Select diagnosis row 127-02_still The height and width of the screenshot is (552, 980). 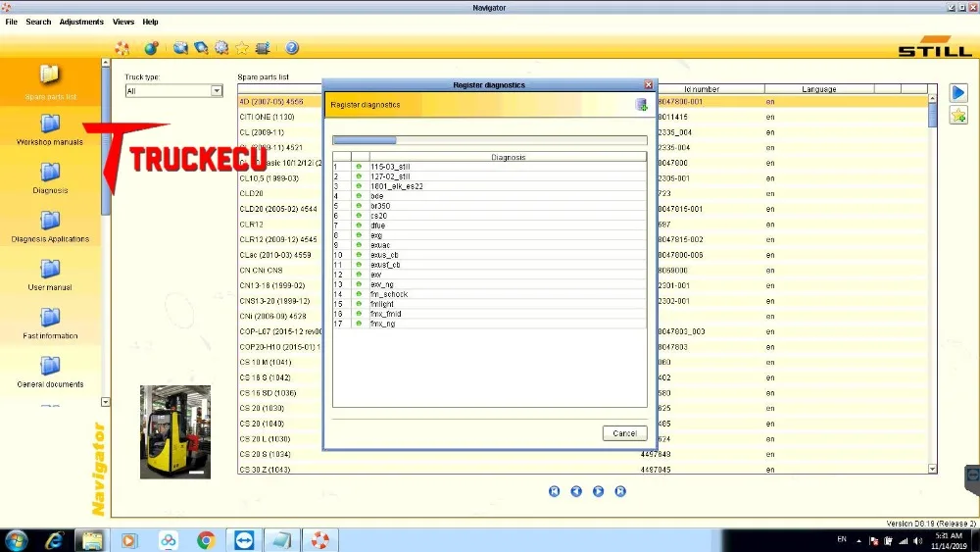click(x=489, y=176)
